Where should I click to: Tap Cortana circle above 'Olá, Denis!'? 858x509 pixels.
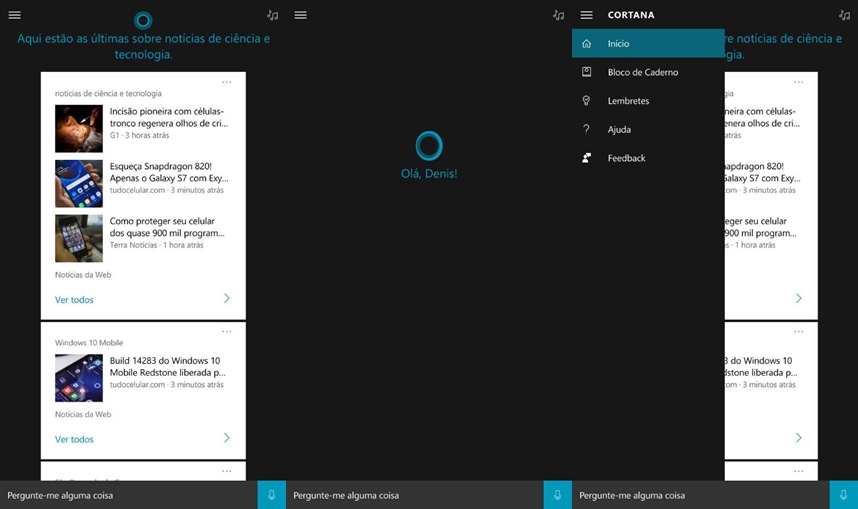click(x=429, y=146)
